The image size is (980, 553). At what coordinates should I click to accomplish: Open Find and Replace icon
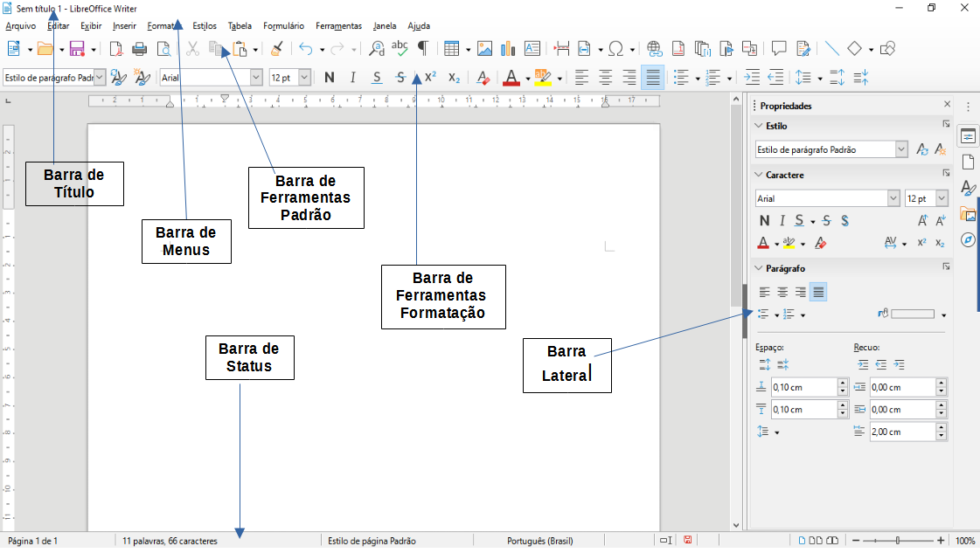tap(376, 49)
